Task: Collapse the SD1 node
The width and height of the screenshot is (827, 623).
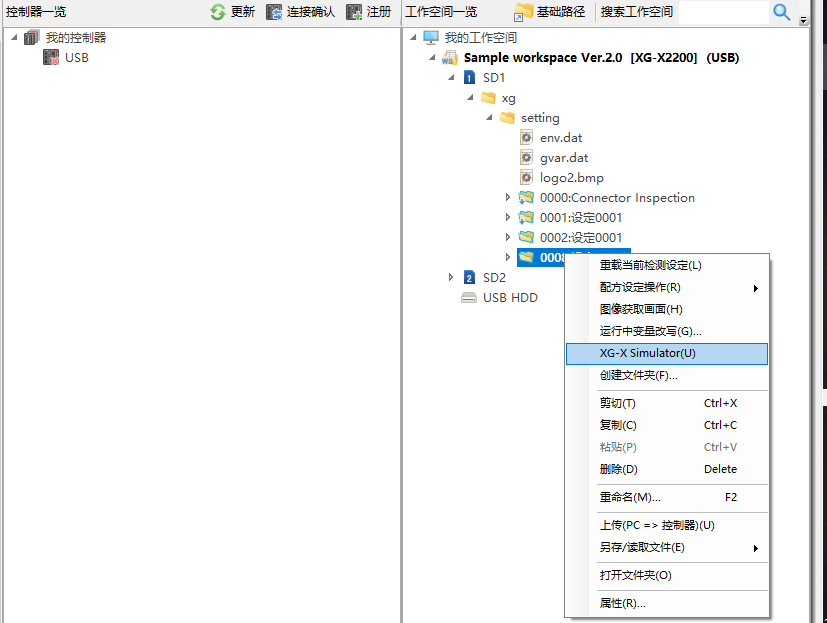Action: pos(451,78)
